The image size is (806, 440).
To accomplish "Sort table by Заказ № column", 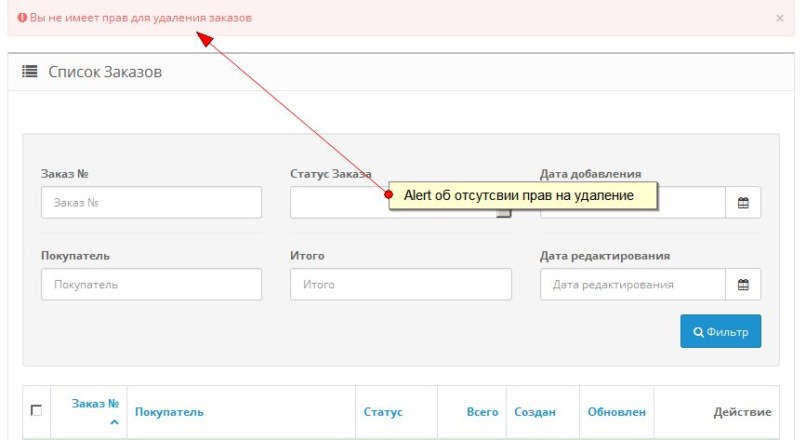I will tap(95, 404).
